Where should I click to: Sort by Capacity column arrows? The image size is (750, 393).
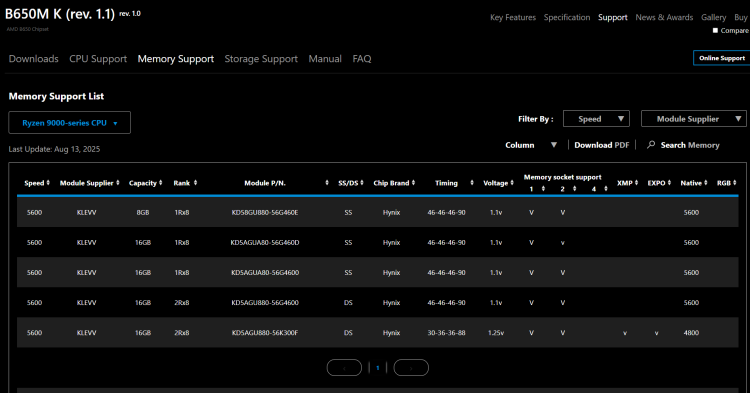tap(161, 183)
